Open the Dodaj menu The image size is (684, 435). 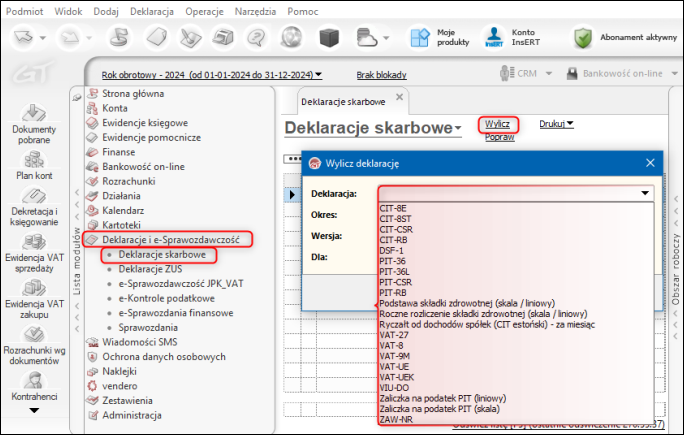point(106,11)
